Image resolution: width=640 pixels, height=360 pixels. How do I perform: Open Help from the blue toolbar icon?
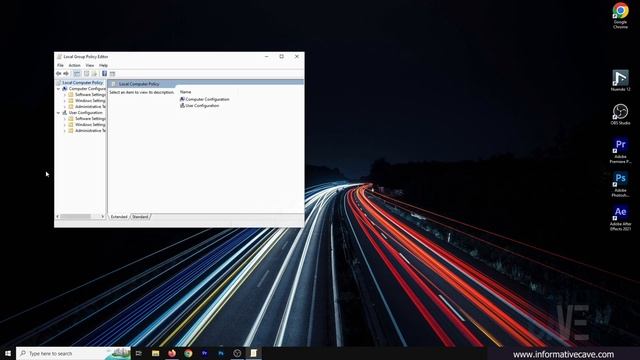[104, 73]
